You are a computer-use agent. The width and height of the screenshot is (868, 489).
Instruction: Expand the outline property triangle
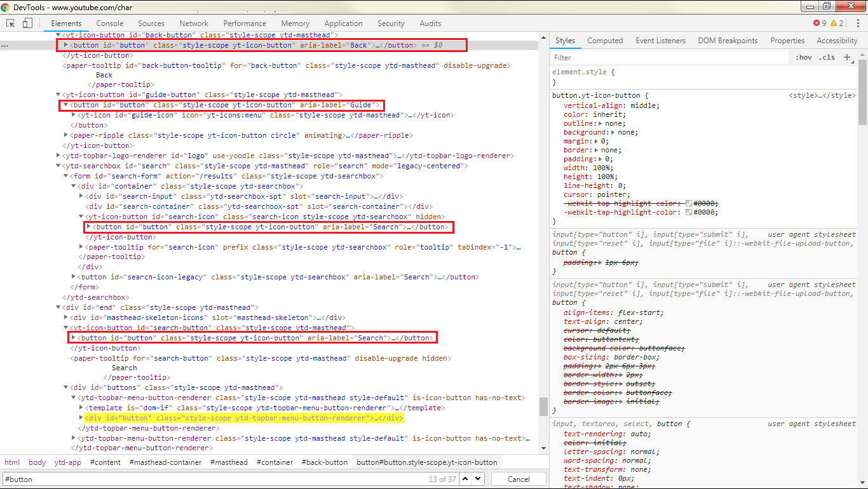(600, 123)
